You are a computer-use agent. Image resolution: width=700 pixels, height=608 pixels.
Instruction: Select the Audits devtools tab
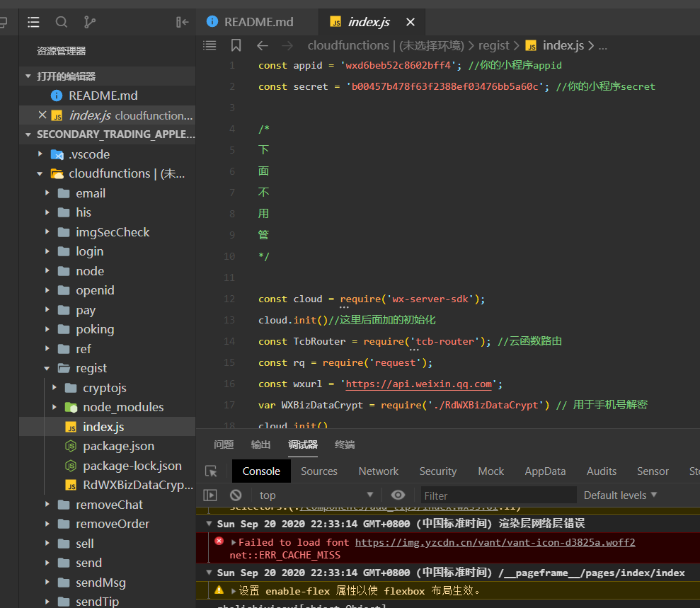(602, 471)
